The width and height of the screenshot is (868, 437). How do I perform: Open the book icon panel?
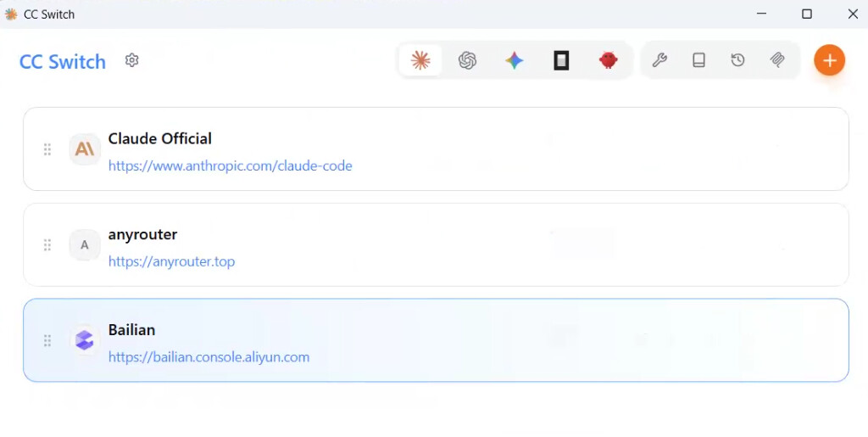point(698,59)
